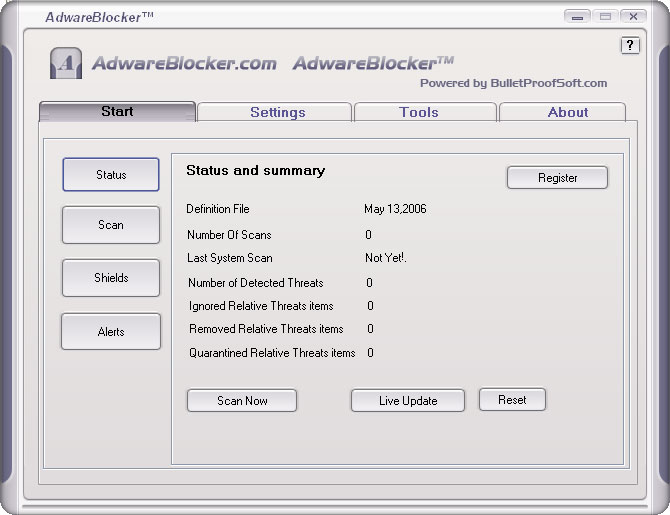Screen dimensions: 670x515
Task: Close the AdwareBlocker window
Action: (633, 17)
